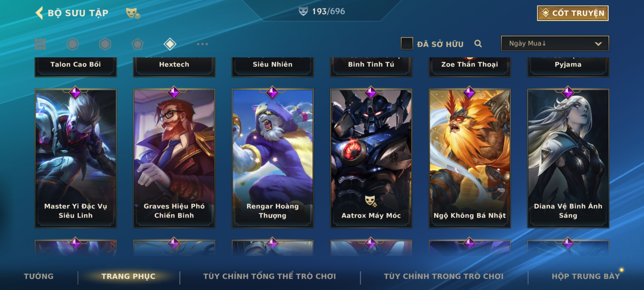
Task: Filter by the circular rarity gem icon
Action: (72, 44)
